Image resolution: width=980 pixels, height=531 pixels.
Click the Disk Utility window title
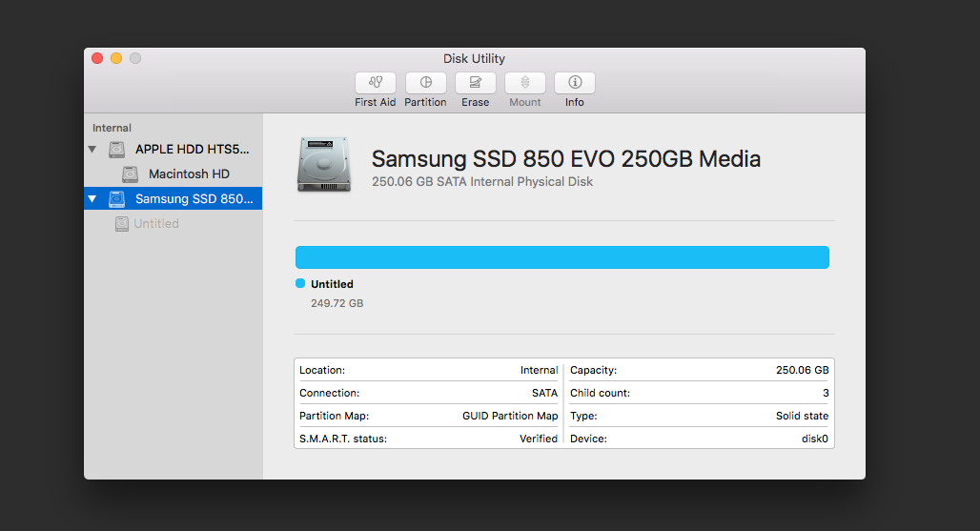tap(475, 59)
